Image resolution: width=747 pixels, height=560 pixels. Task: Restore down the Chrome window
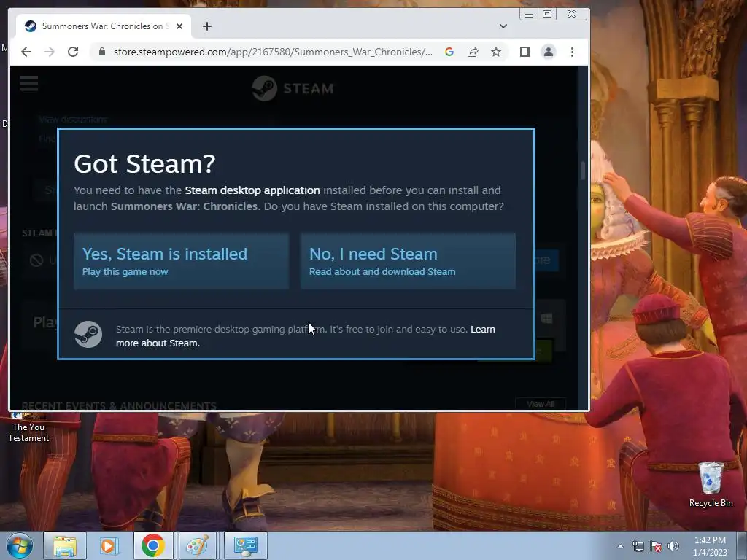point(547,15)
